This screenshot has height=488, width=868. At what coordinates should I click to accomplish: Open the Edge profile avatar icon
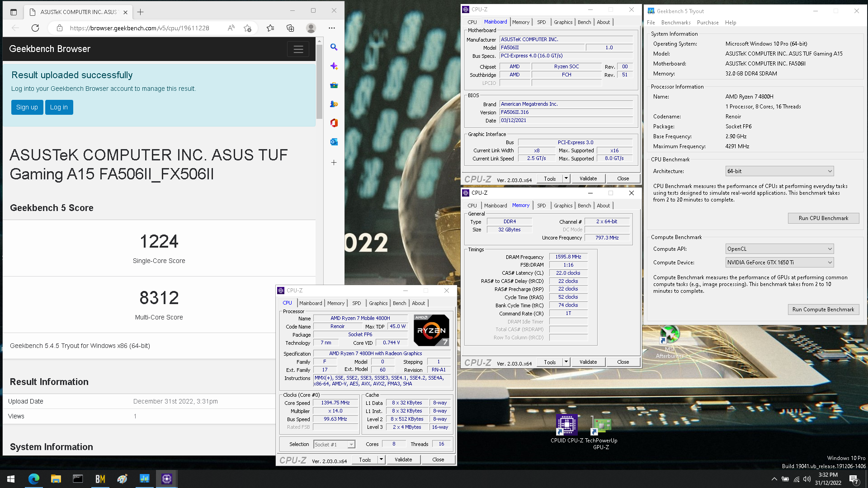pos(311,28)
